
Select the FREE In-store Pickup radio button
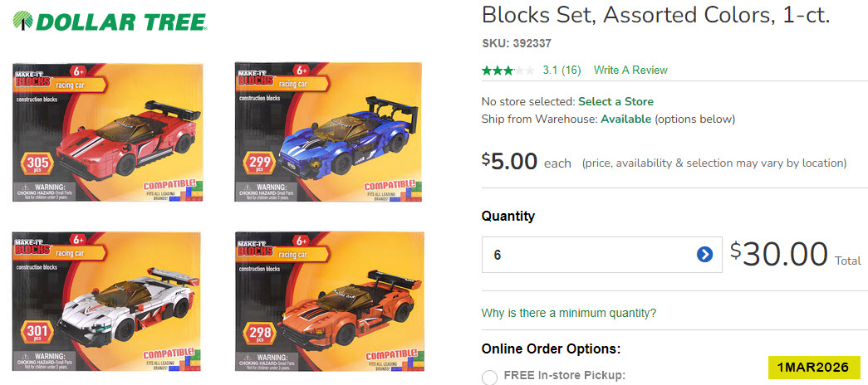pyautogui.click(x=490, y=376)
